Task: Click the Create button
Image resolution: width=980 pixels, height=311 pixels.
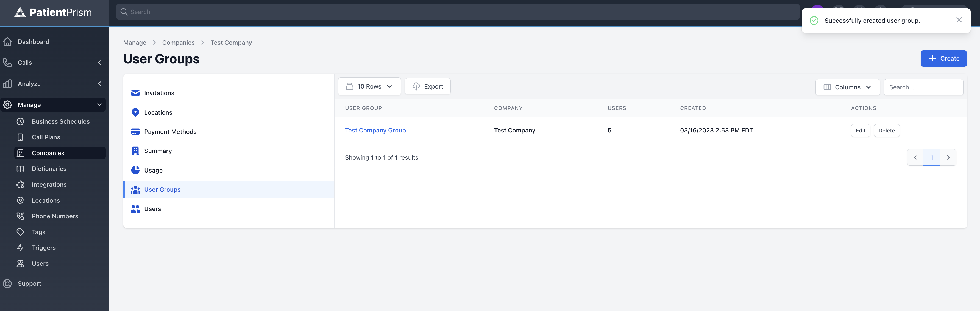Action: tap(943, 58)
